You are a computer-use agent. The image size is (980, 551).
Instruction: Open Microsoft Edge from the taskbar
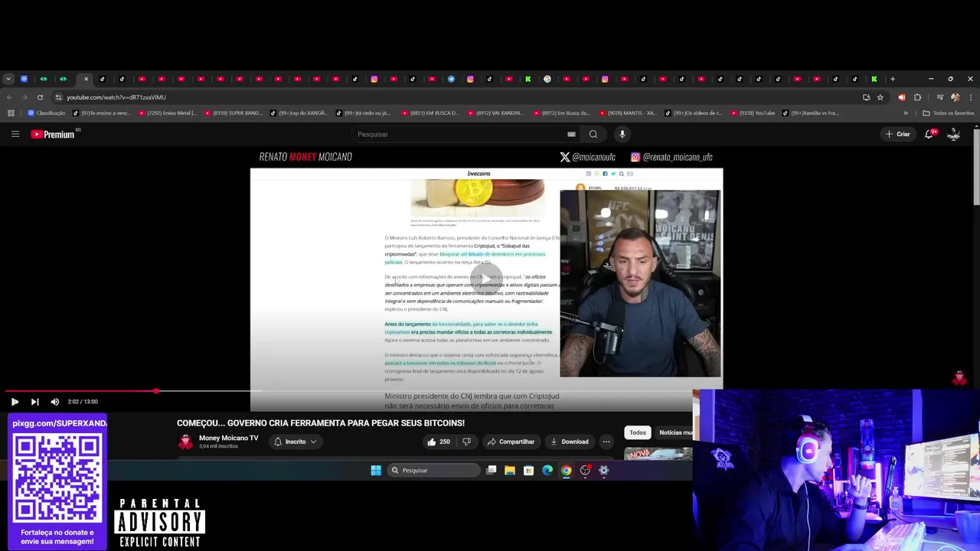[547, 471]
